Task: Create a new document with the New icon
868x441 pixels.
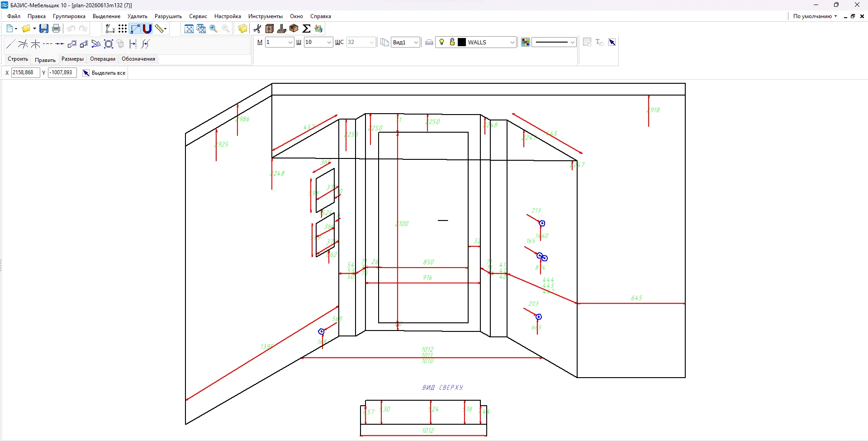Action: click(x=10, y=29)
